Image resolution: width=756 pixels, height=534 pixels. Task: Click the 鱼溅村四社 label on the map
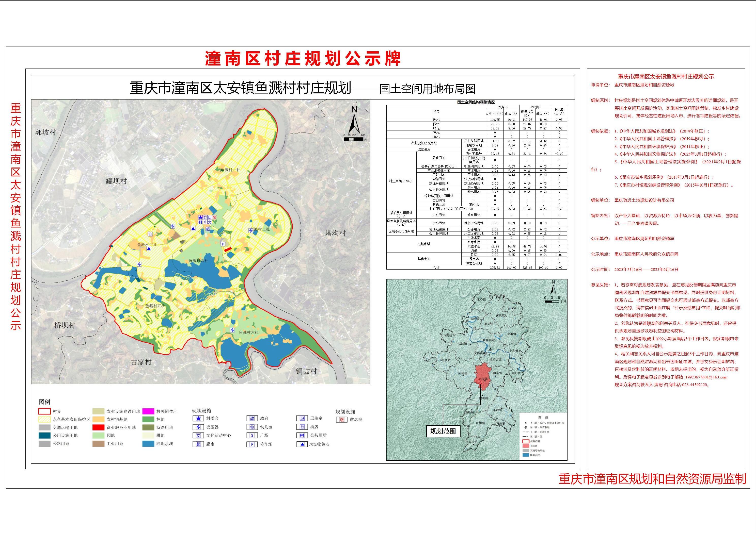point(199,261)
